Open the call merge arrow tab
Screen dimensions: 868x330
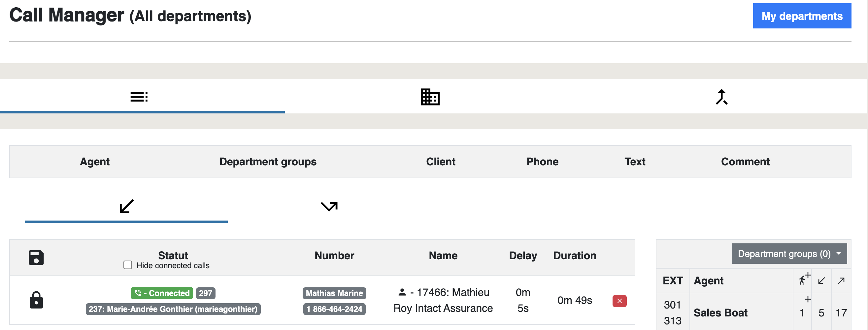click(721, 97)
